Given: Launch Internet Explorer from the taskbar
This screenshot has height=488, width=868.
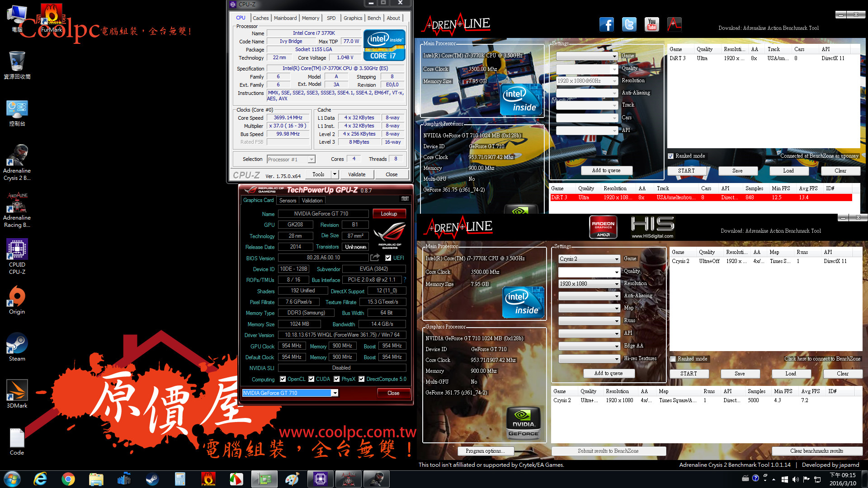Looking at the screenshot, I should click(40, 479).
